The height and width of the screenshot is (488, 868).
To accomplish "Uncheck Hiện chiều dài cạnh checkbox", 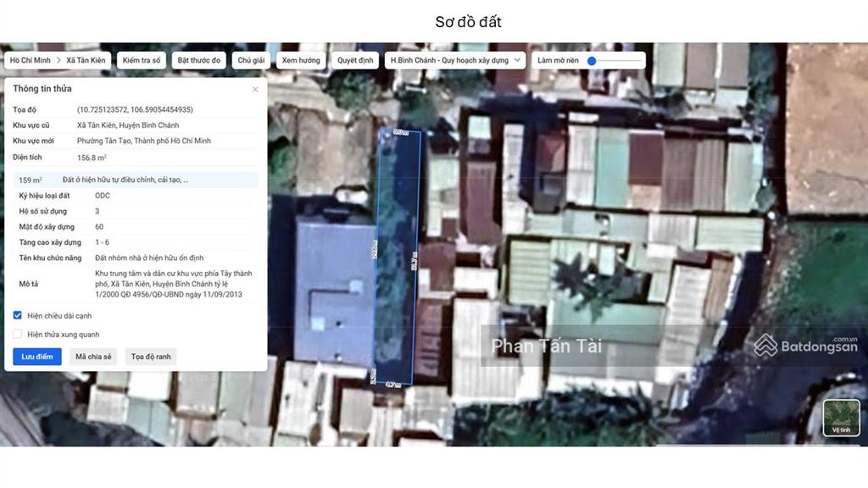I will tap(18, 315).
